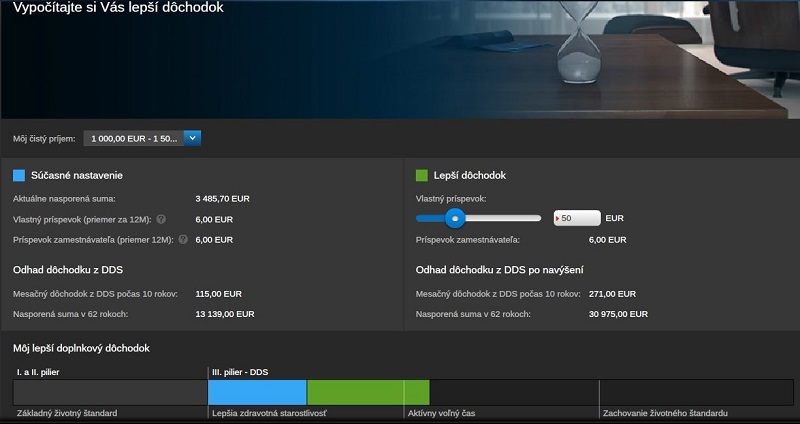
Task: Open the net income dropdown arrow
Action: click(x=192, y=138)
